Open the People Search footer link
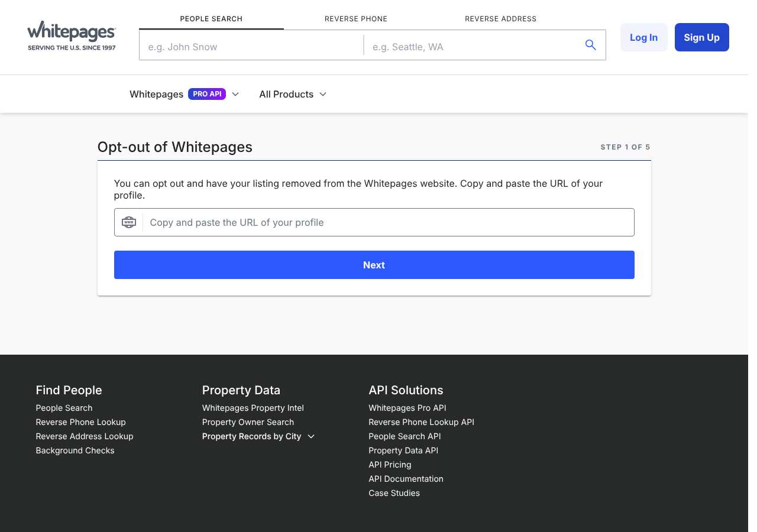The image size is (757, 532). pos(64,408)
